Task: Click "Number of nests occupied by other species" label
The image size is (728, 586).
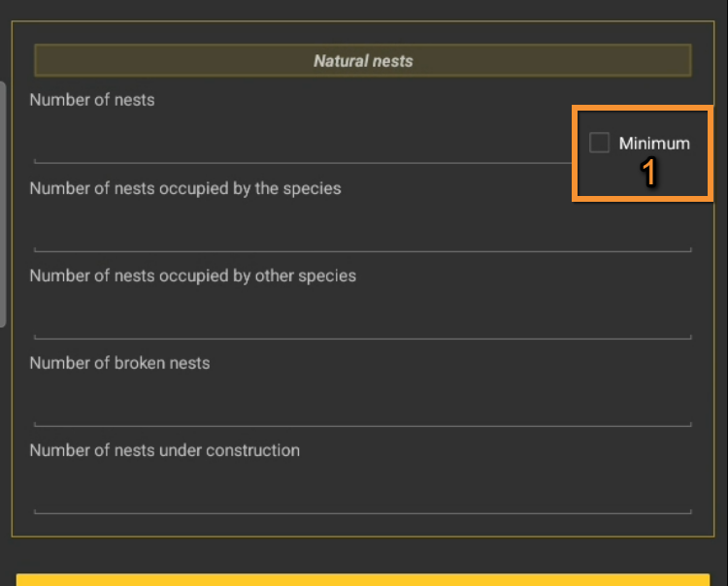Action: coord(192,276)
